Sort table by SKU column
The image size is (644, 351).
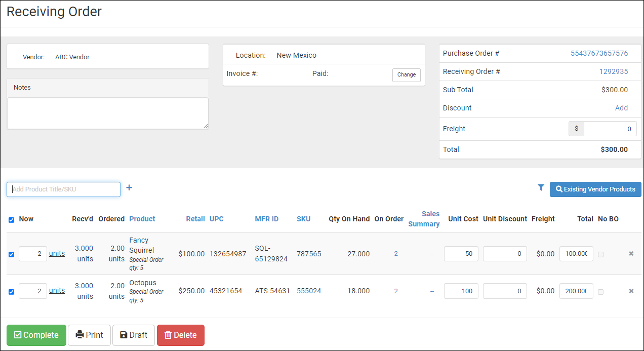pyautogui.click(x=303, y=219)
